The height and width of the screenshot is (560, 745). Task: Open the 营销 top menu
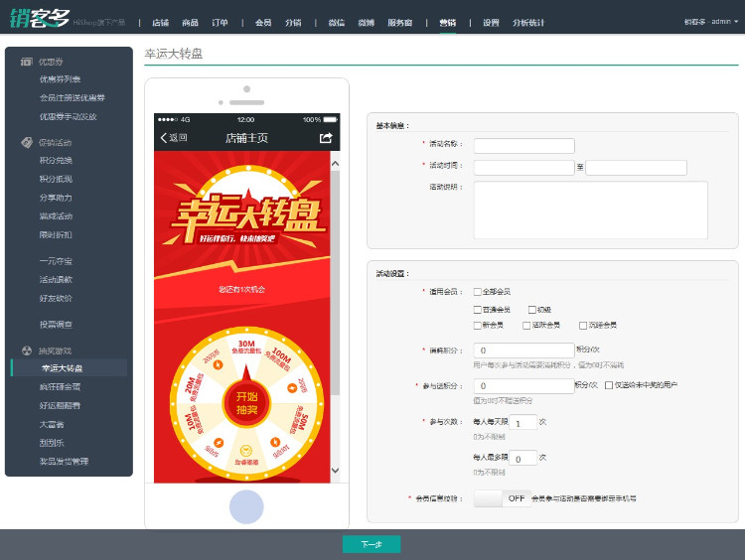[x=448, y=22]
